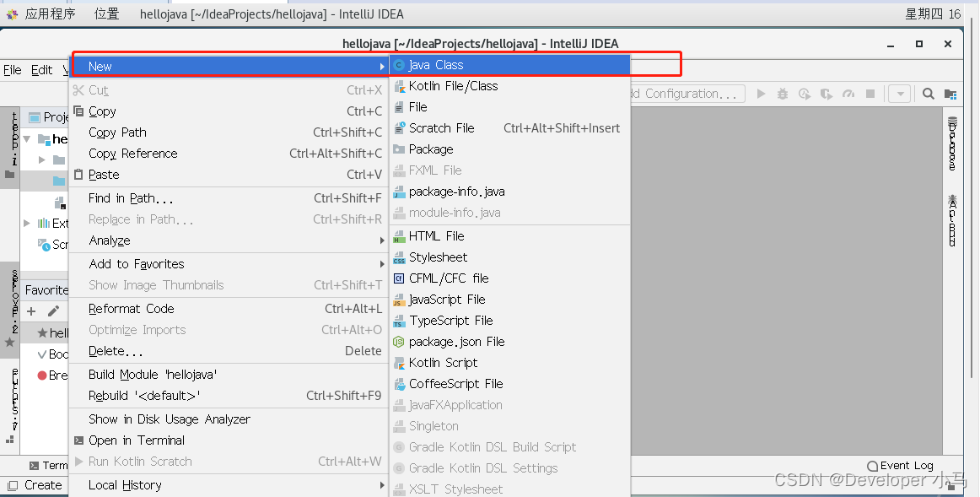
Task: Open the Database side tool window
Action: pyautogui.click(x=952, y=143)
